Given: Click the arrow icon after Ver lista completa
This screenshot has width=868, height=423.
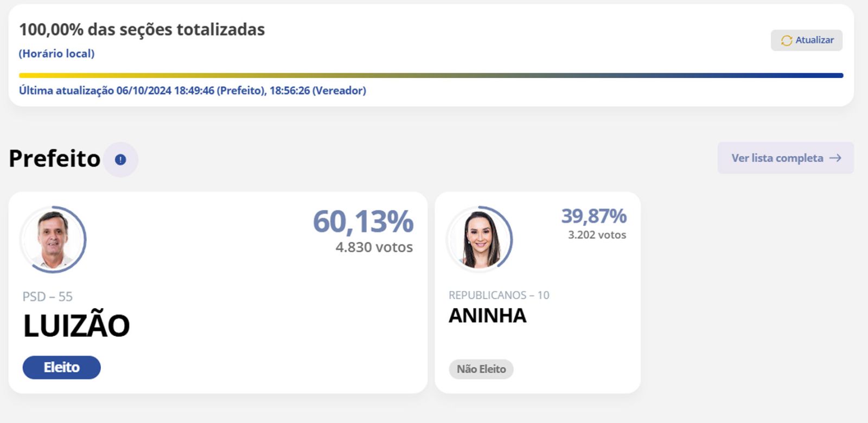Looking at the screenshot, I should tap(835, 158).
